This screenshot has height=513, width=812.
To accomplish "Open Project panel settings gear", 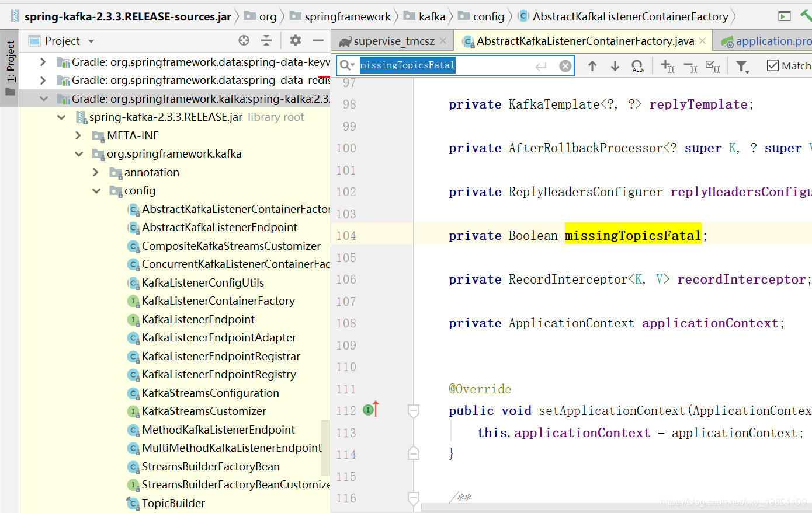I will (296, 40).
